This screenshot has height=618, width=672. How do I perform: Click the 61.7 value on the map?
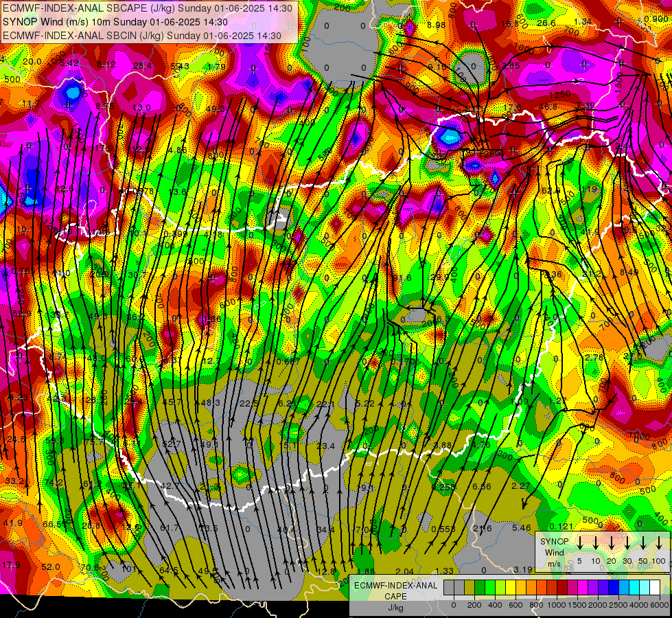pyautogui.click(x=170, y=527)
